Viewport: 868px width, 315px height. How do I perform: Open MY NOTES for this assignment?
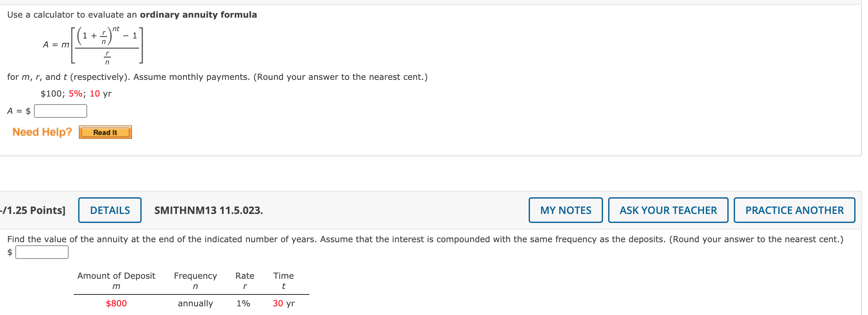[x=566, y=210]
